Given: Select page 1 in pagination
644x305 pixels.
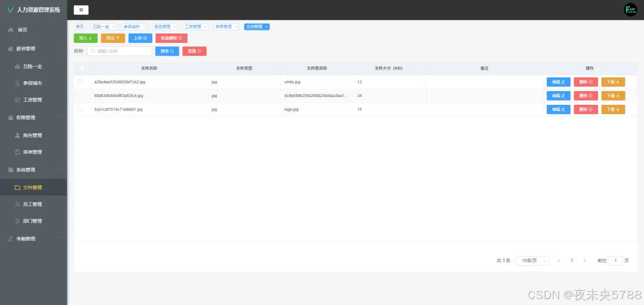Looking at the screenshot, I should (x=572, y=261).
